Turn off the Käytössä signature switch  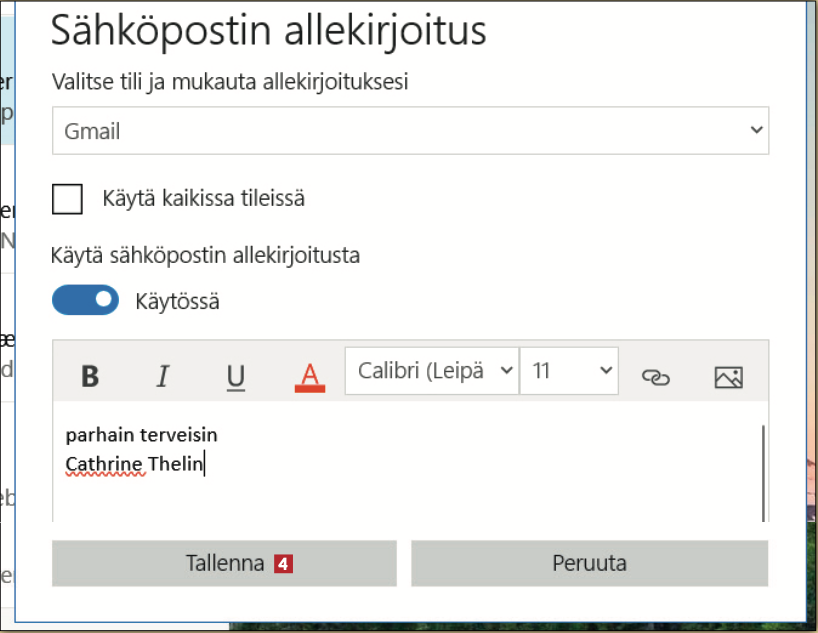pos(85,300)
